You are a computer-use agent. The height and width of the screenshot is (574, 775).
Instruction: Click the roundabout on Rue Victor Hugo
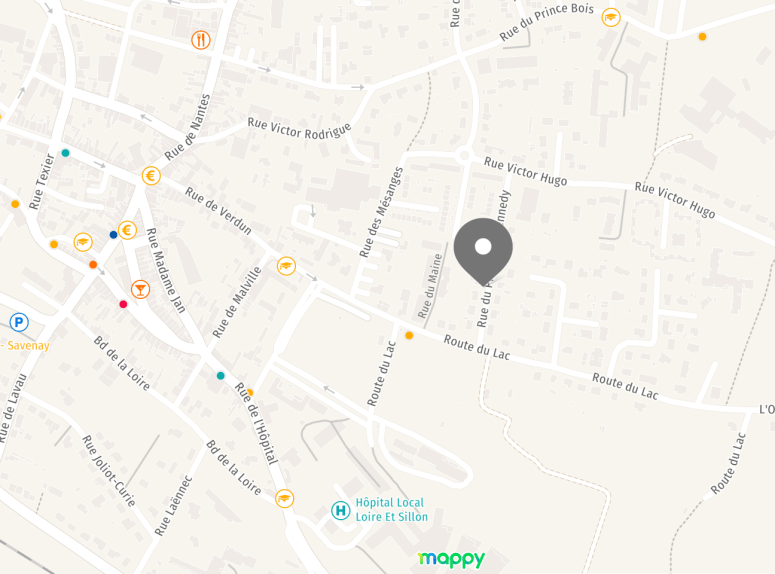coord(464,156)
